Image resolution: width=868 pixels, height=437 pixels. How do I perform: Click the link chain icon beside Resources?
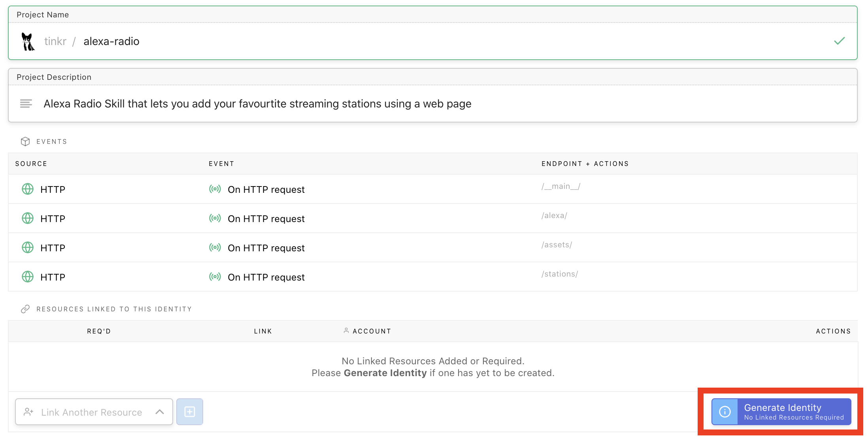pos(25,309)
